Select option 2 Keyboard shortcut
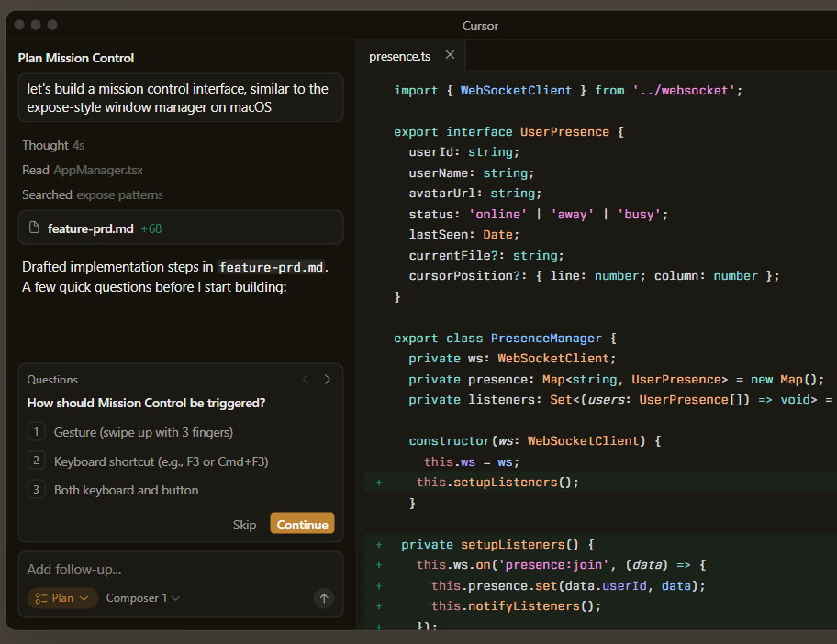Image resolution: width=837 pixels, height=644 pixels. pyautogui.click(x=161, y=461)
